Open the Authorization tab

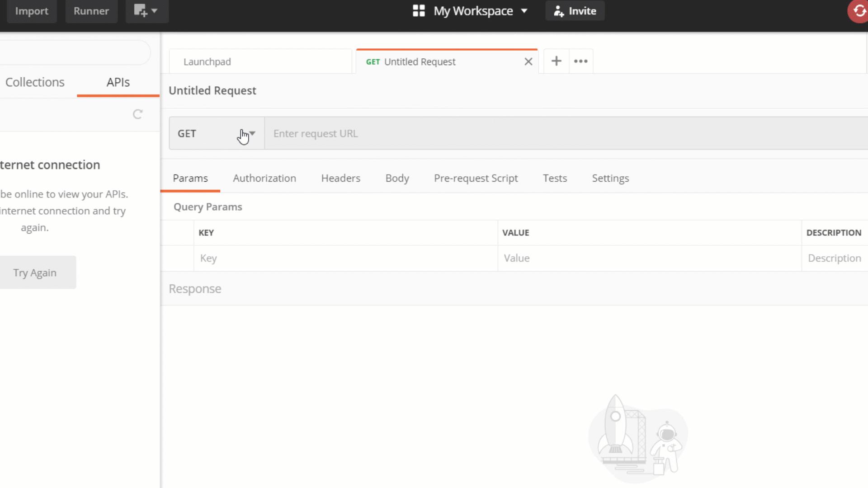click(264, 178)
